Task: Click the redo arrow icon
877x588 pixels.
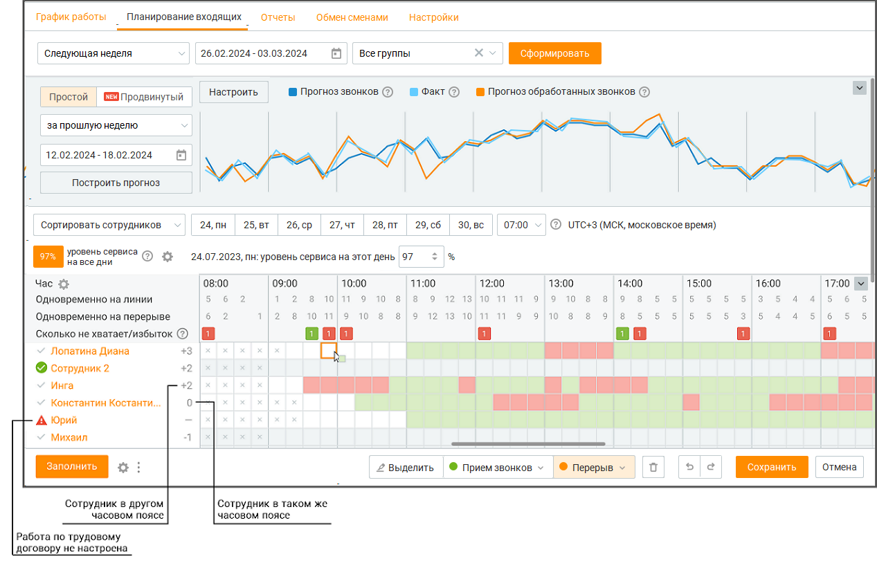Action: point(710,467)
